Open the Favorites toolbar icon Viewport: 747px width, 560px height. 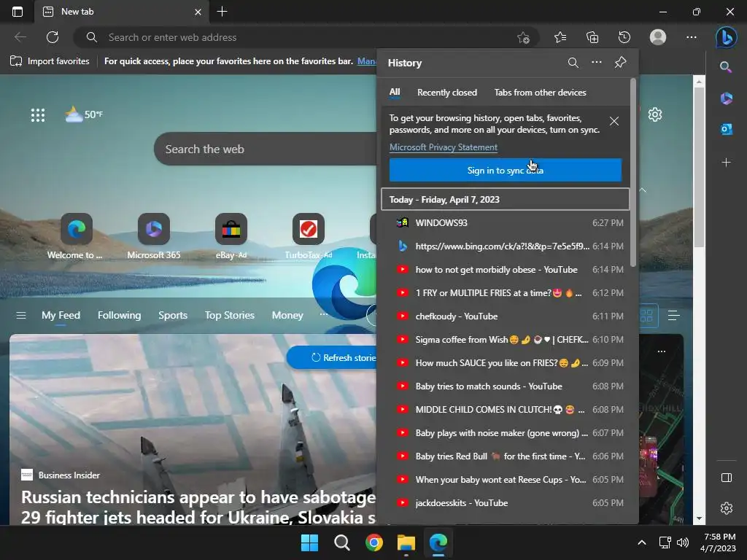coord(560,37)
